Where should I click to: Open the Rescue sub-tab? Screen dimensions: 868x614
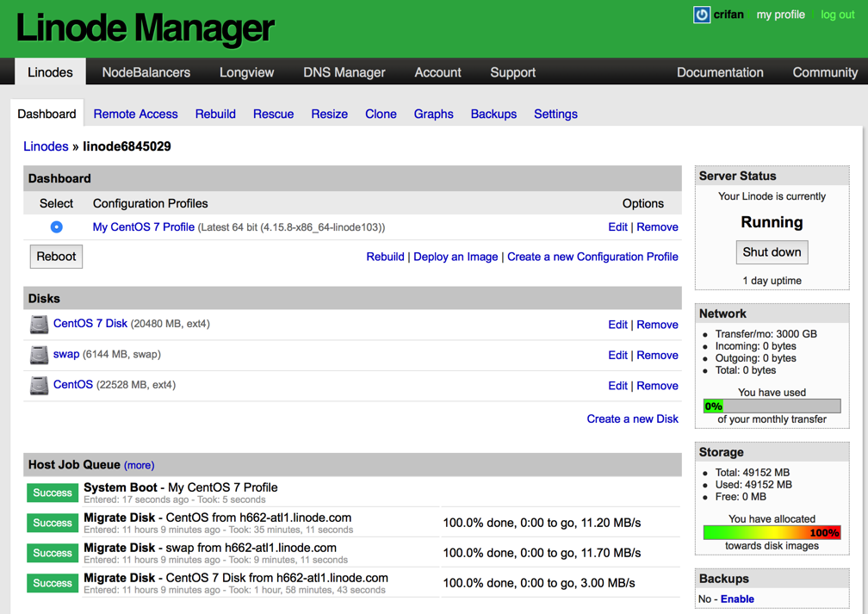274,114
